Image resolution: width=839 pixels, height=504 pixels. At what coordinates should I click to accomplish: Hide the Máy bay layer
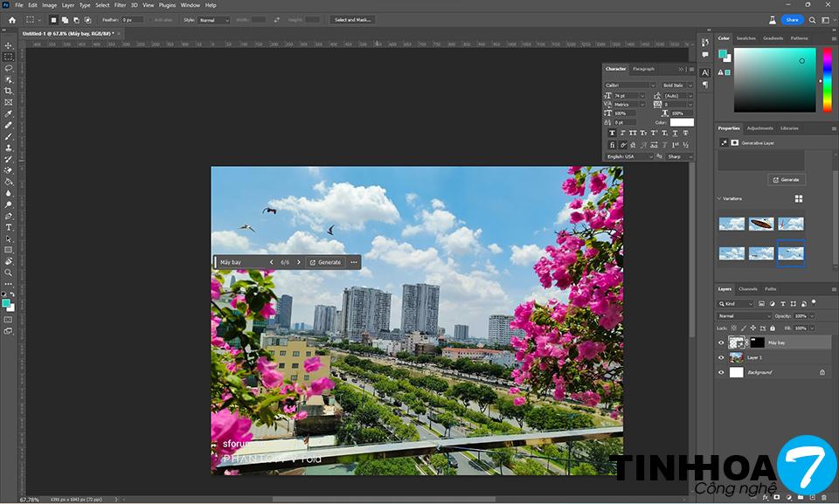tap(721, 343)
